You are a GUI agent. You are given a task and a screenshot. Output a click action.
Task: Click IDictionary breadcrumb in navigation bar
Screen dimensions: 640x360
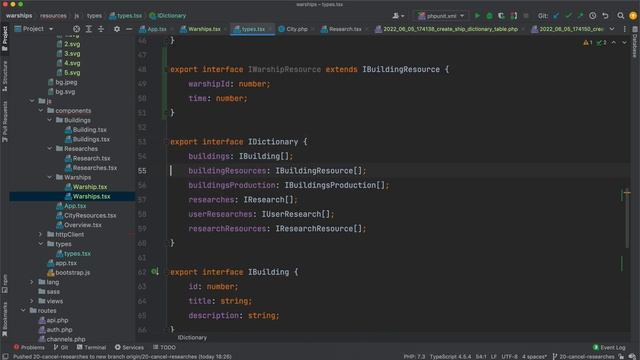pyautogui.click(x=168, y=16)
